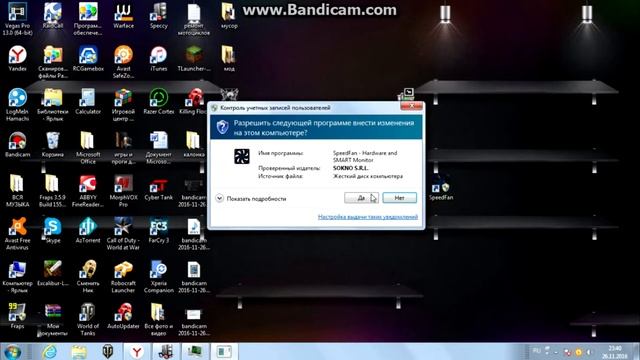Image resolution: width=640 pixels, height=360 pixels.
Task: Select the Skype desktop shortcut
Action: [x=53, y=230]
